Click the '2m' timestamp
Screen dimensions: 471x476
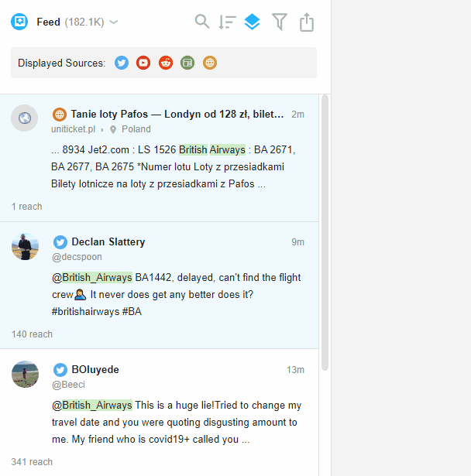[297, 115]
